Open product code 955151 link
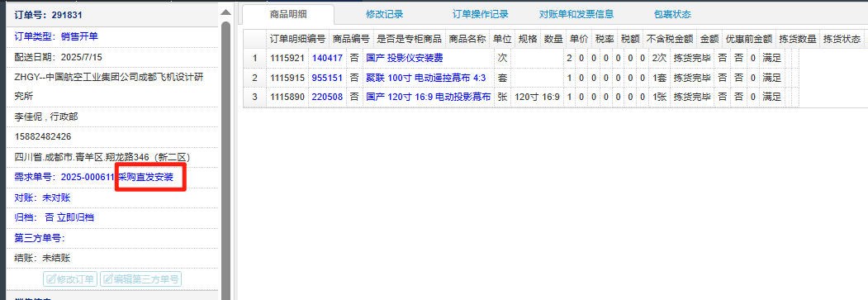Screen dimensions: 868x300 (327, 78)
